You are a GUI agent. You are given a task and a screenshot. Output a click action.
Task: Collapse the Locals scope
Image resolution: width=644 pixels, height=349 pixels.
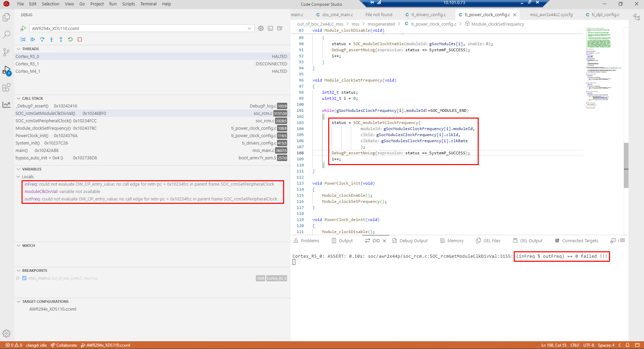tap(19, 177)
